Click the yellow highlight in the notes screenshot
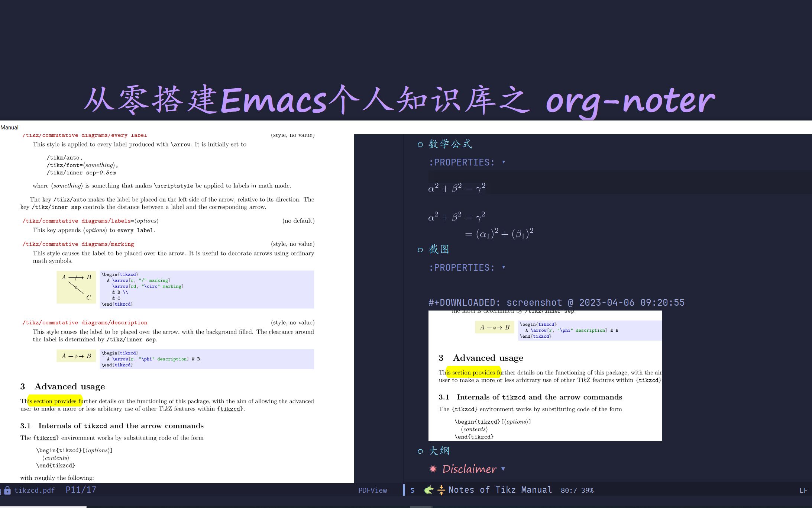 (x=473, y=372)
